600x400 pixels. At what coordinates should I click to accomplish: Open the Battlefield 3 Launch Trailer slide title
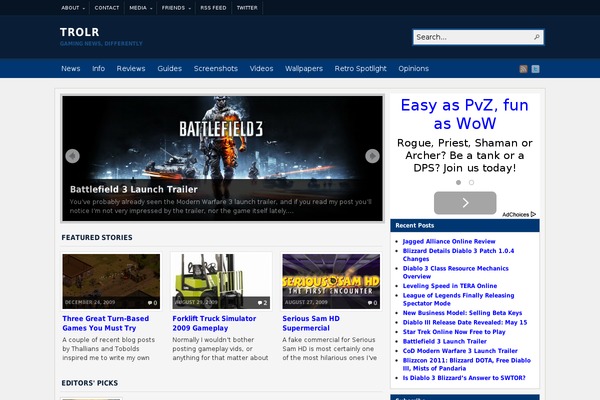134,189
